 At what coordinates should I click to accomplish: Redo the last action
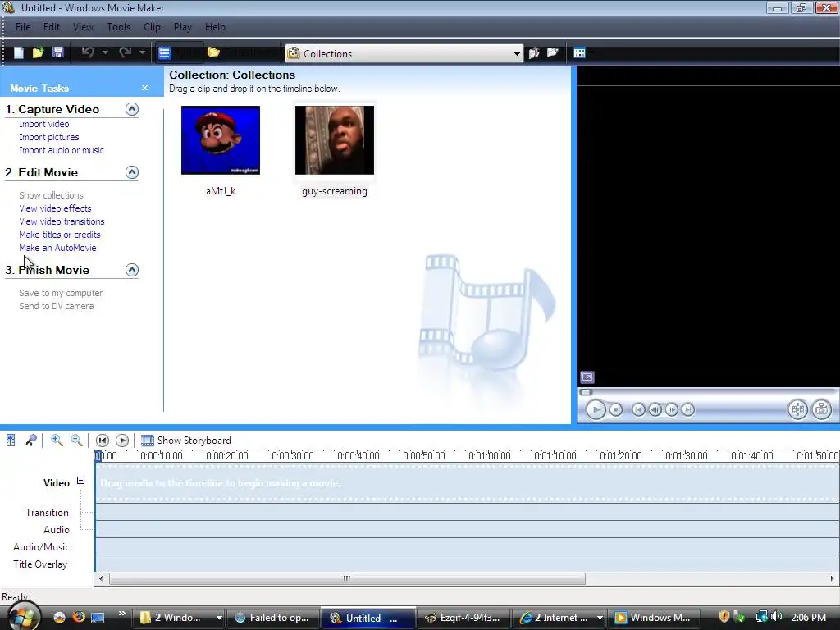[125, 52]
